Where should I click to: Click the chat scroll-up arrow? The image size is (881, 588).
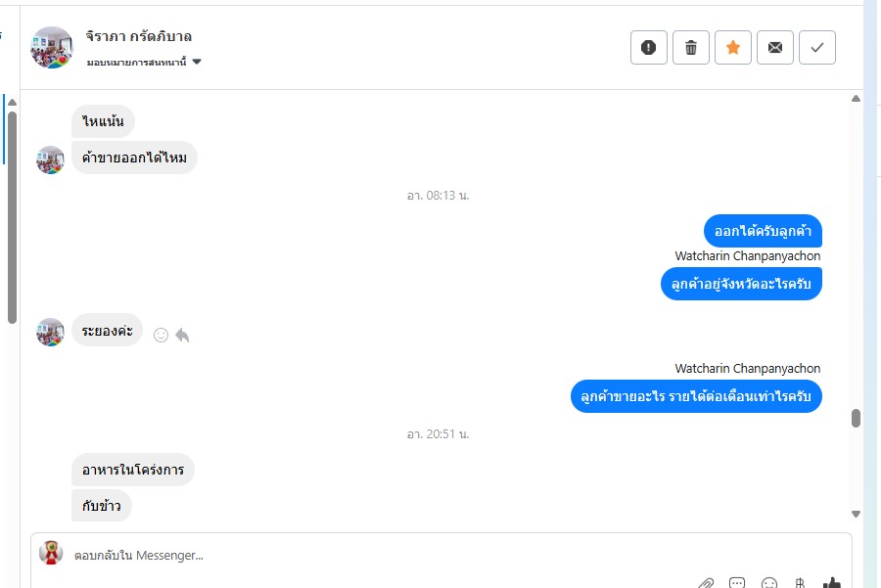click(856, 99)
